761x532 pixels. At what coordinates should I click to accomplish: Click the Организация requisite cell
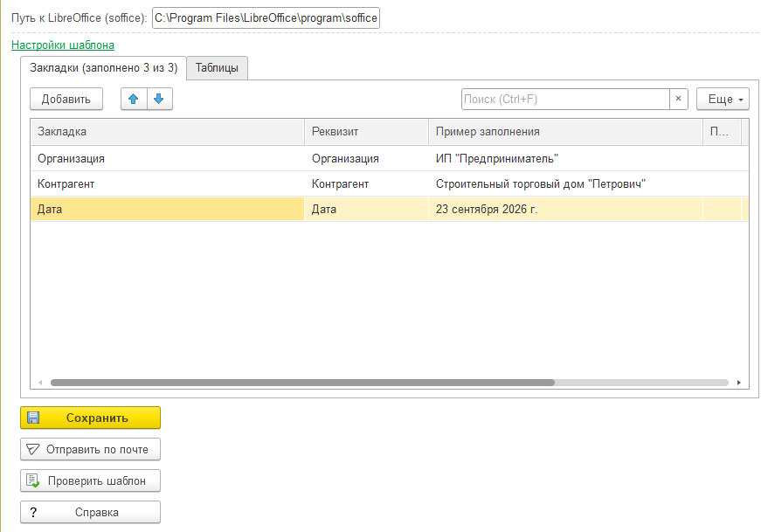point(366,159)
